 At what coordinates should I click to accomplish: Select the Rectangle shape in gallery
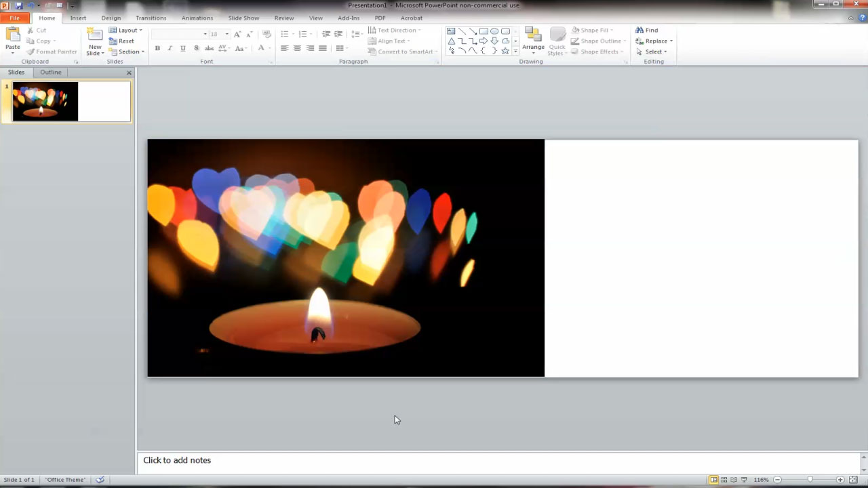(484, 31)
